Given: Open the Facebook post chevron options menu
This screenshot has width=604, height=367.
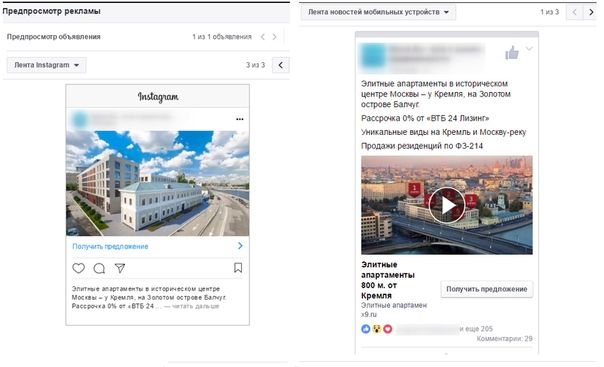Looking at the screenshot, I should pos(529,49).
